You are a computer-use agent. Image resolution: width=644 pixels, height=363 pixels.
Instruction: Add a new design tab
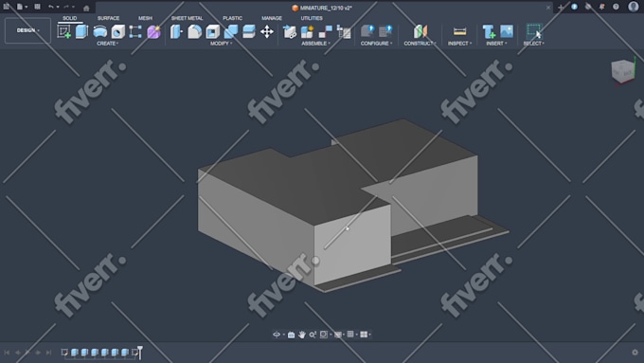tap(561, 8)
